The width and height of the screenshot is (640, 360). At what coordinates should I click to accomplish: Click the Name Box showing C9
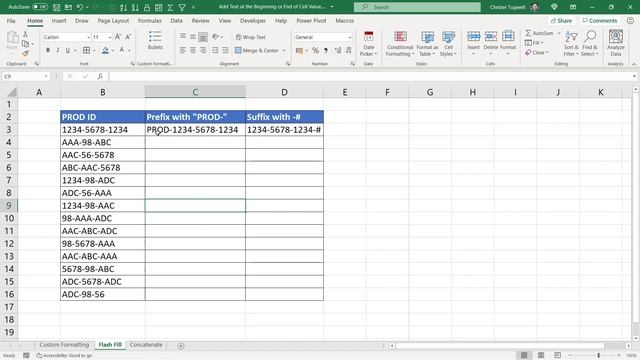[25, 76]
